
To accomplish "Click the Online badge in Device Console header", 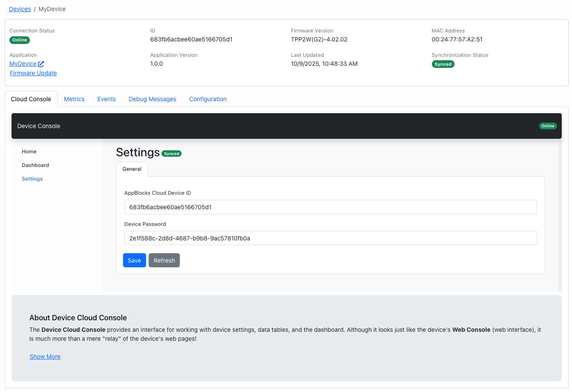I will click(548, 126).
